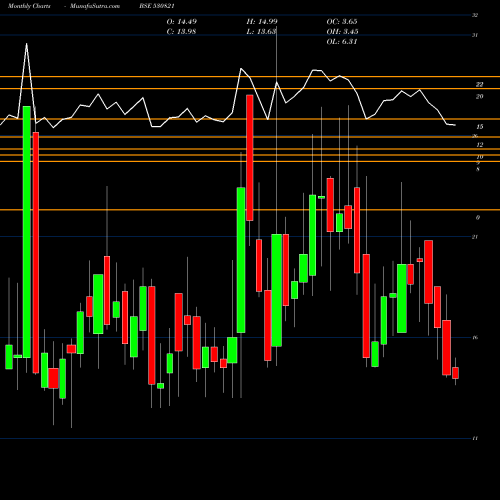Select the high value "H: 14.99"

tap(262, 22)
